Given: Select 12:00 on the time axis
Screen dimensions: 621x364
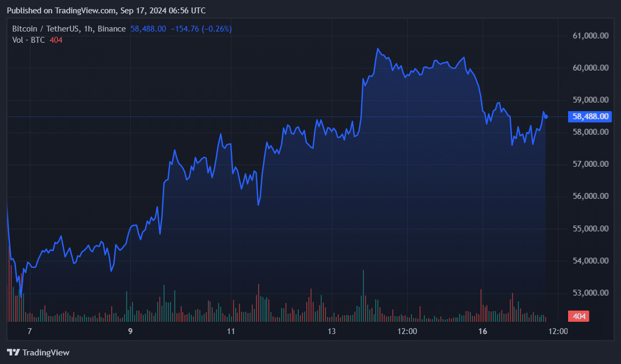Looking at the screenshot, I should coord(408,331).
